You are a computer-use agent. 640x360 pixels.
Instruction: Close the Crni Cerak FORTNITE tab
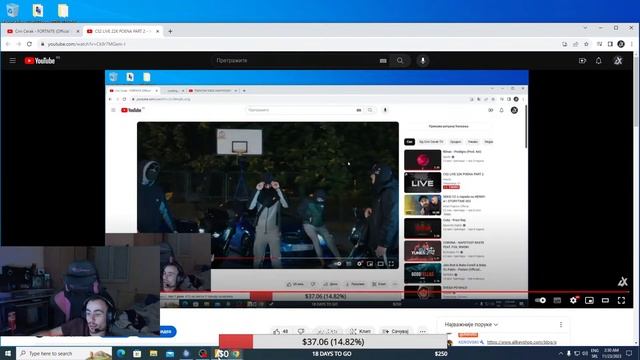click(x=78, y=31)
